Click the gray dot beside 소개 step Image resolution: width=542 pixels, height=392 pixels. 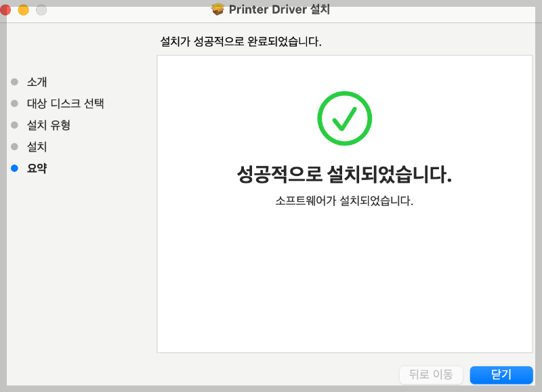tap(15, 81)
